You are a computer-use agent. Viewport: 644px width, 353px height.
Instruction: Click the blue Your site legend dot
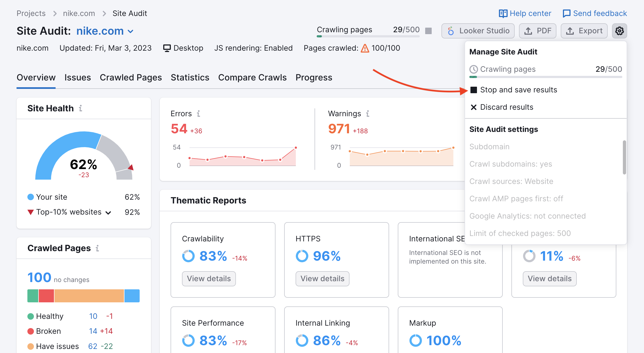click(x=31, y=197)
